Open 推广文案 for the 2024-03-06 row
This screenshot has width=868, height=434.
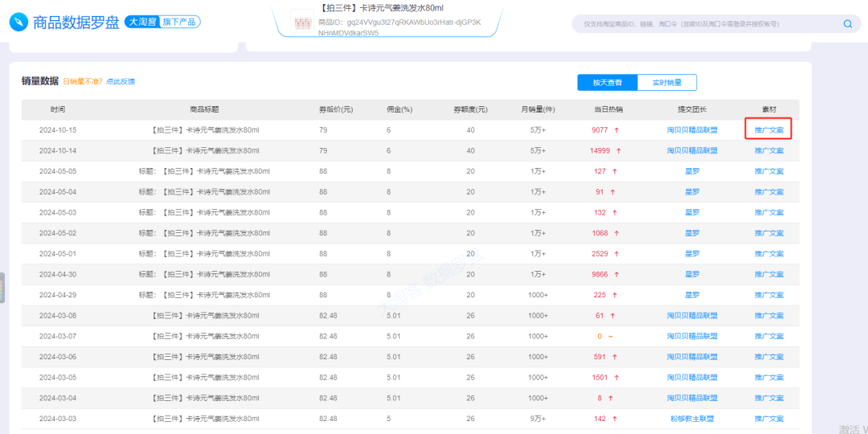[x=769, y=357]
